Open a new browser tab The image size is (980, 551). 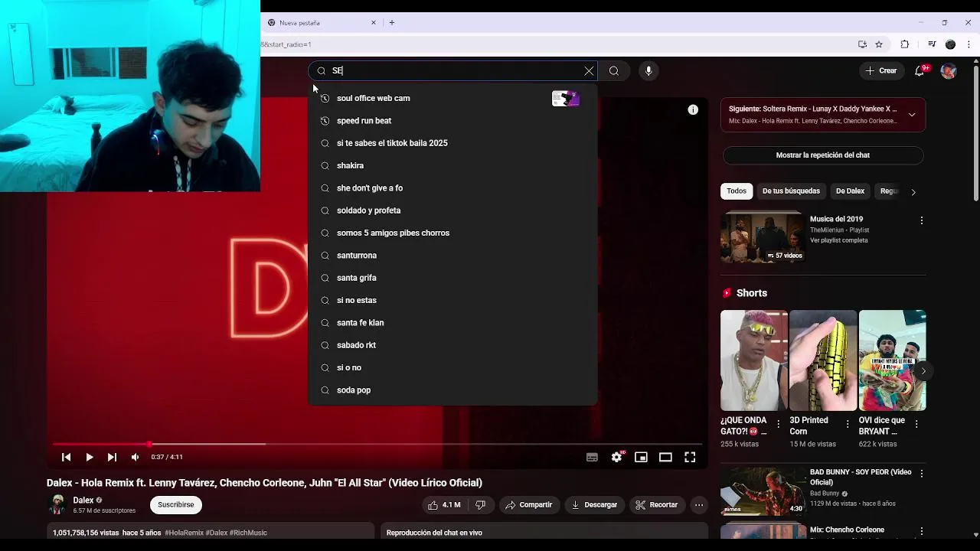coord(392,23)
